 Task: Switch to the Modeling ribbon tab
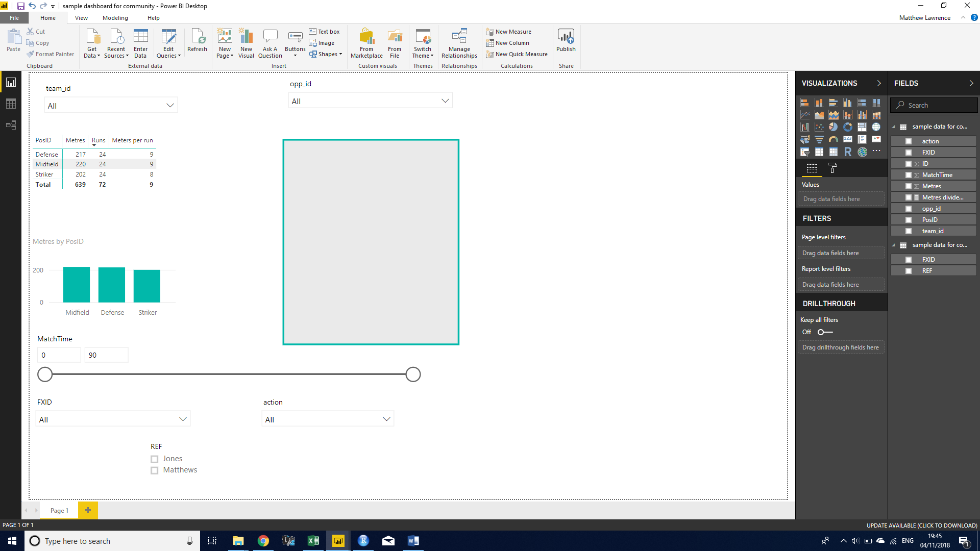(x=115, y=18)
